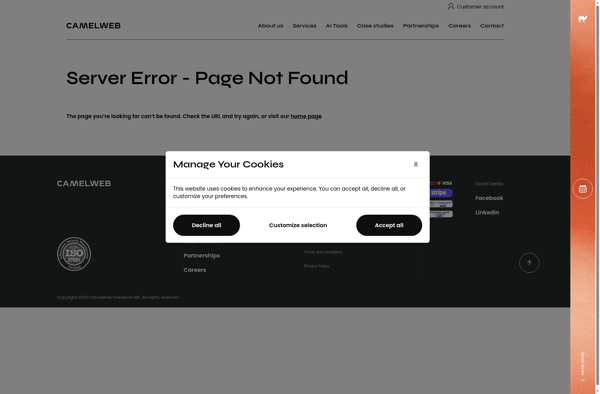
Task: Open the About us menu
Action: pos(270,26)
